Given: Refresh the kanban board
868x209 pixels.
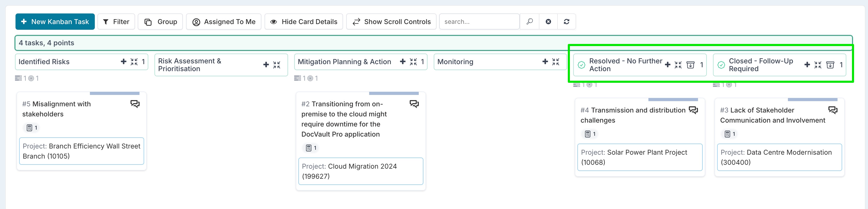Looking at the screenshot, I should 567,22.
